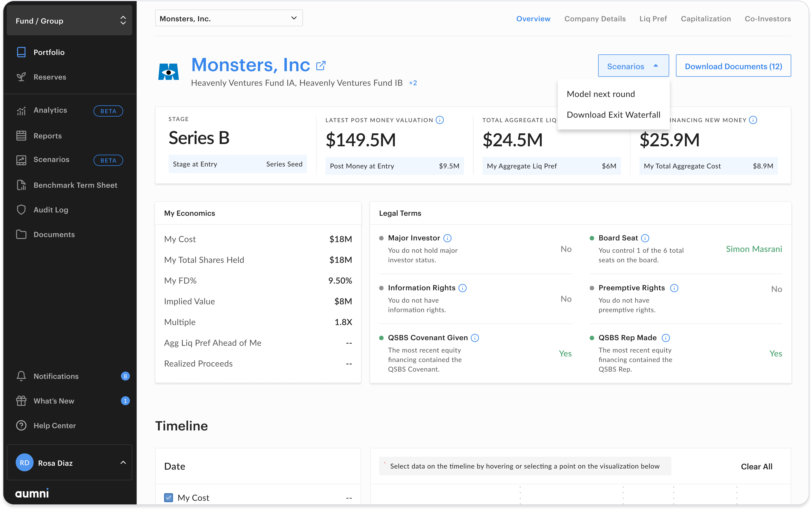
Task: Click the What's New count badge 1
Action: click(x=125, y=401)
